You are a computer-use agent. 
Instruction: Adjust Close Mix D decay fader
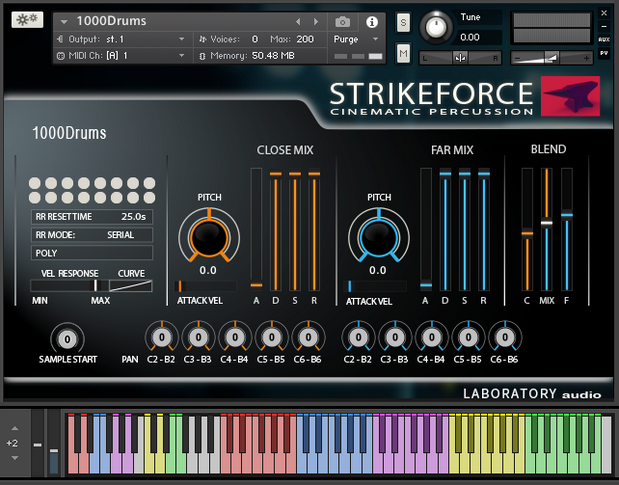(276, 230)
